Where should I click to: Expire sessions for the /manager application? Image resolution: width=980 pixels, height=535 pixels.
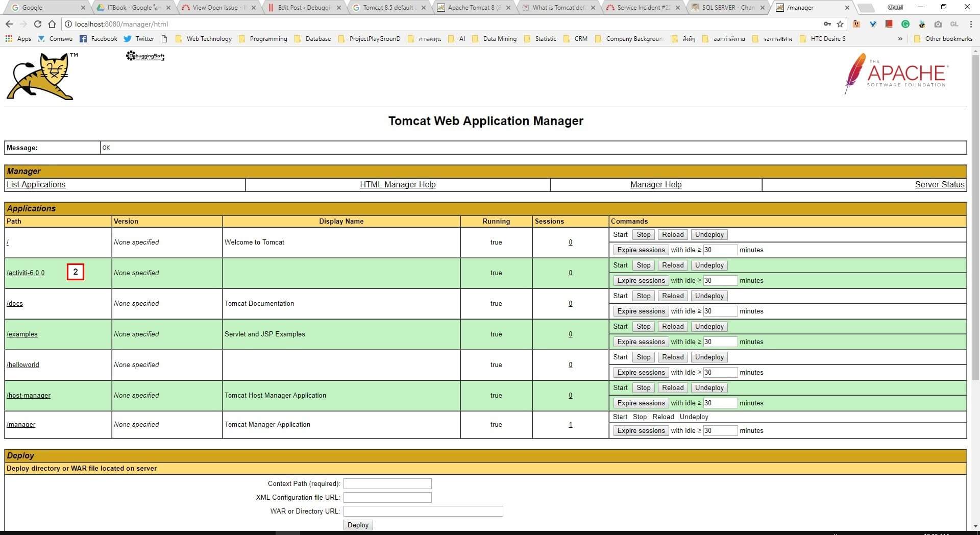(641, 431)
